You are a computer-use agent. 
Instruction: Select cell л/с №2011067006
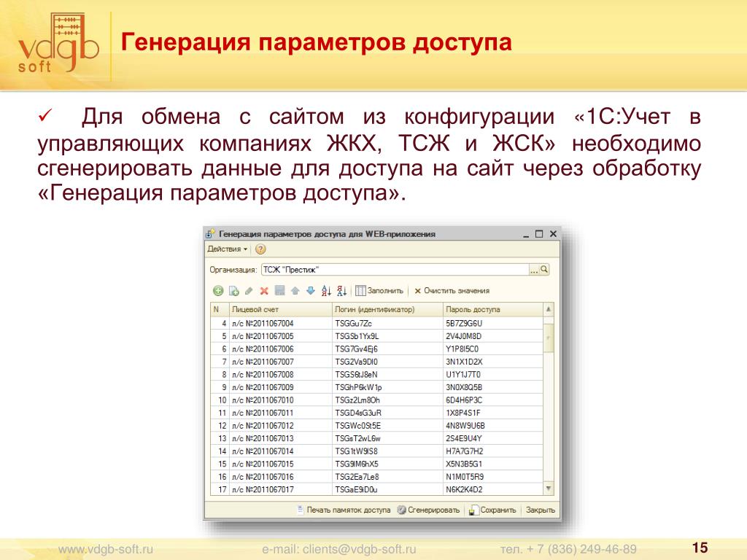pos(280,349)
